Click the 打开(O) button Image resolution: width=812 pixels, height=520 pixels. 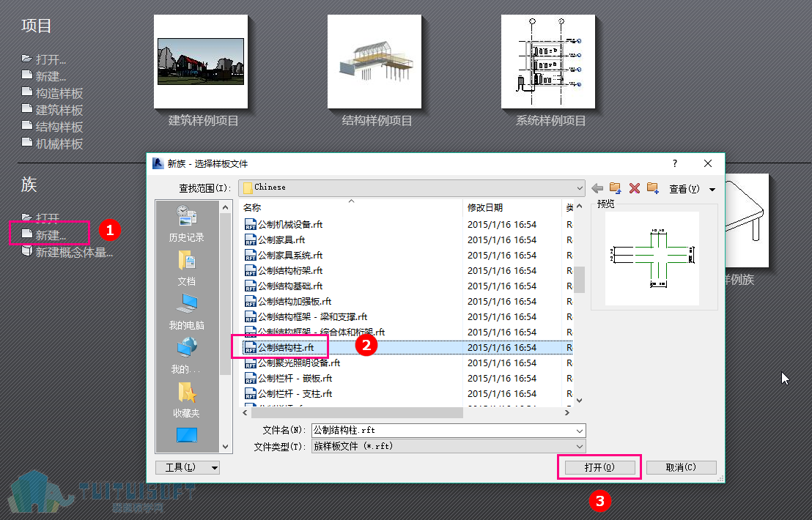point(599,467)
